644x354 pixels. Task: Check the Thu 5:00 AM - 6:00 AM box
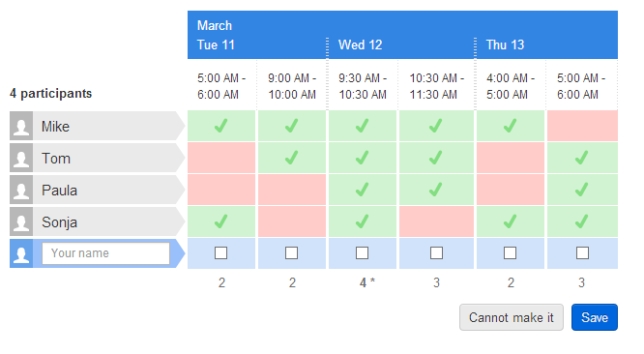point(582,253)
